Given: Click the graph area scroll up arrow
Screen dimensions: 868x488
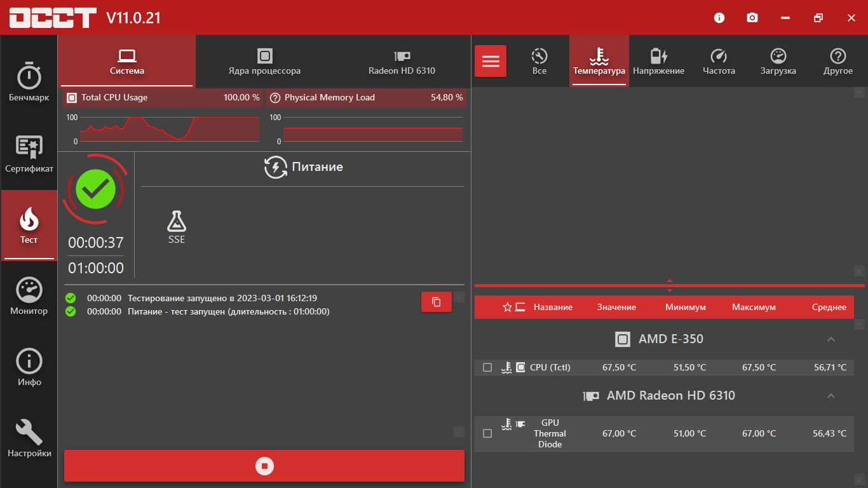Looking at the screenshot, I should click(859, 93).
